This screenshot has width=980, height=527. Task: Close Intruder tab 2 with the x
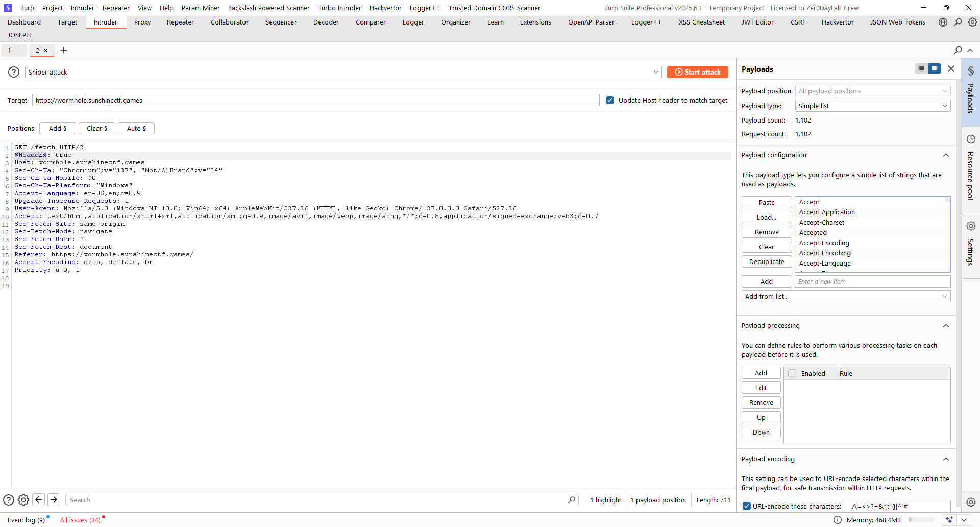(45, 50)
